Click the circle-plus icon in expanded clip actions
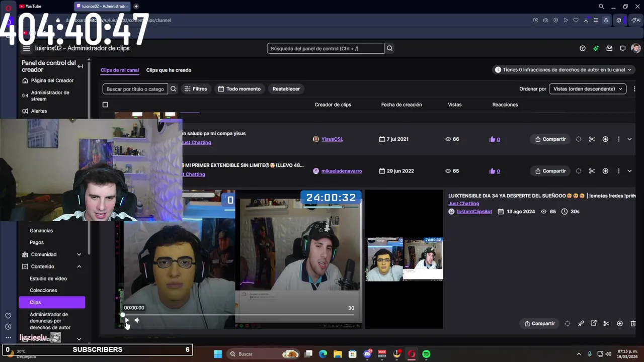 point(620,324)
